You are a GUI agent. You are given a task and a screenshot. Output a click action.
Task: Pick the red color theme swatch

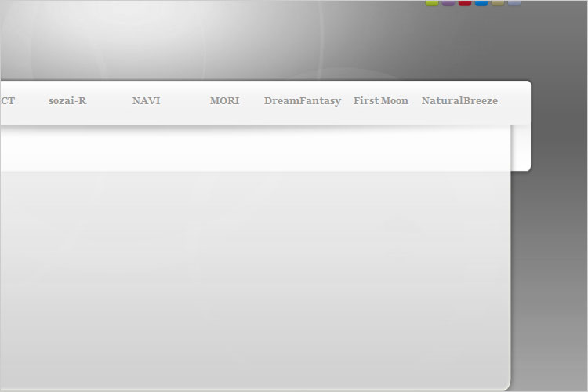[x=465, y=2]
